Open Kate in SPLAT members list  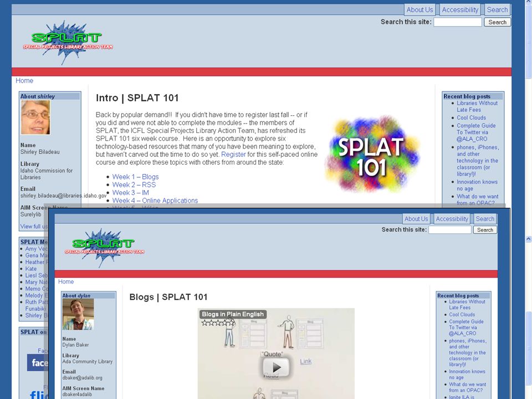tap(31, 269)
